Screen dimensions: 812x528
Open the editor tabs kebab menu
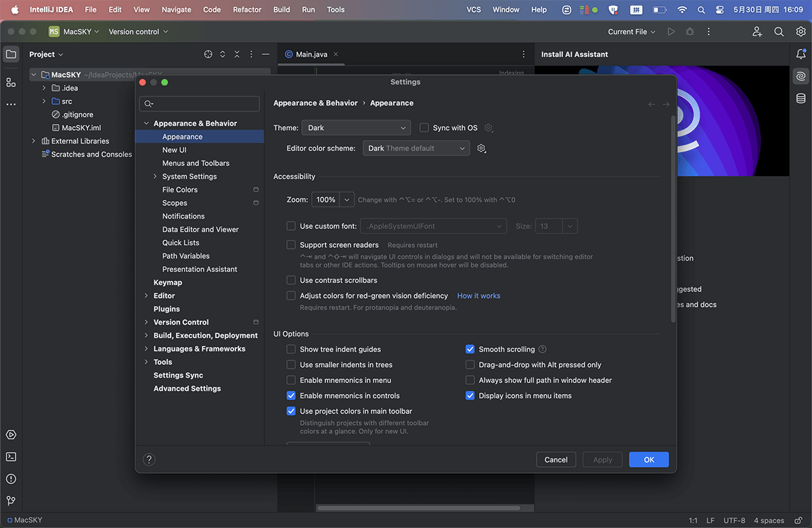pyautogui.click(x=523, y=54)
